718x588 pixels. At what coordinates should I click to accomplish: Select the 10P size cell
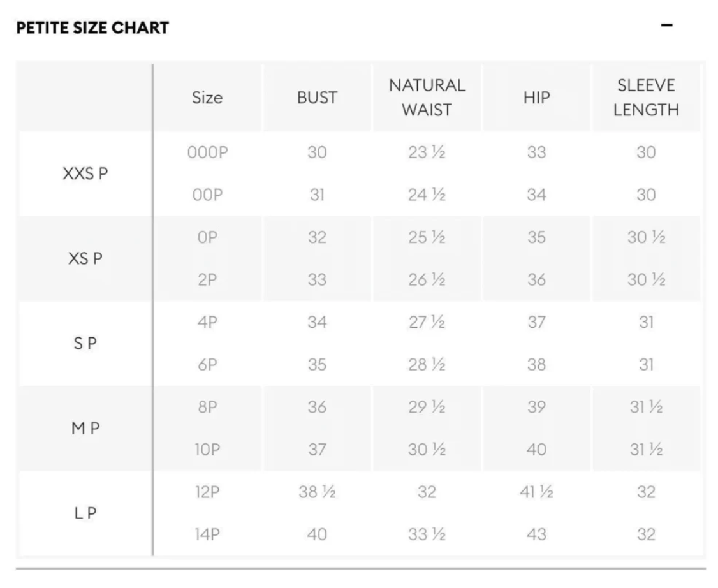pos(207,449)
